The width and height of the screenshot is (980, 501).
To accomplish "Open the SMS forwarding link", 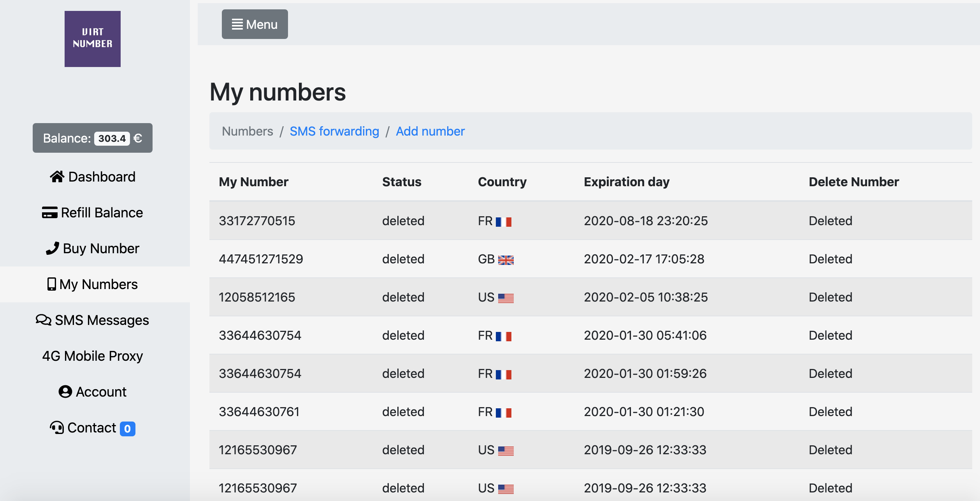I will (x=334, y=131).
